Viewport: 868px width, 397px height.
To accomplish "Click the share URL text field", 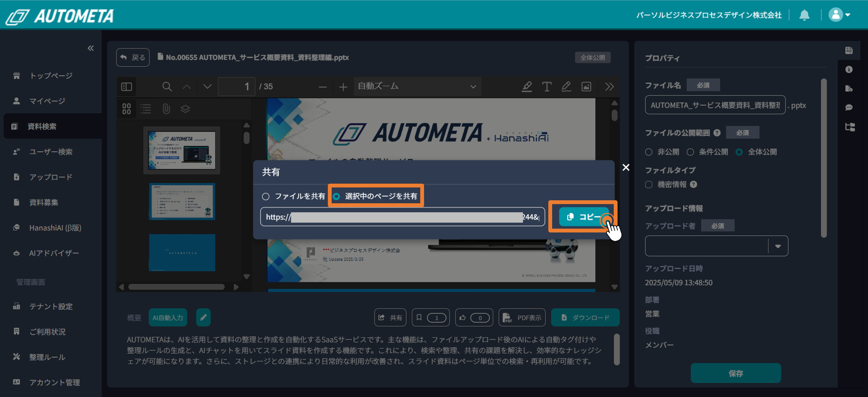I will 402,217.
